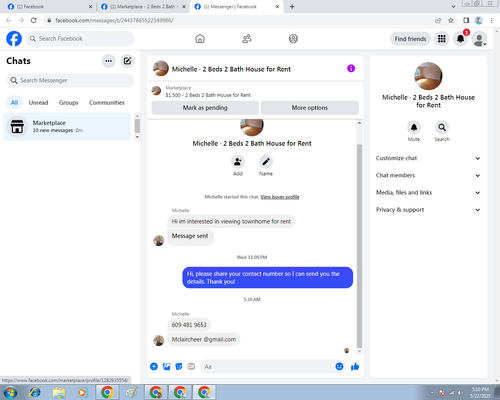This screenshot has width=500, height=400.
Task: Choose a GIF in composer
Action: coord(191,367)
